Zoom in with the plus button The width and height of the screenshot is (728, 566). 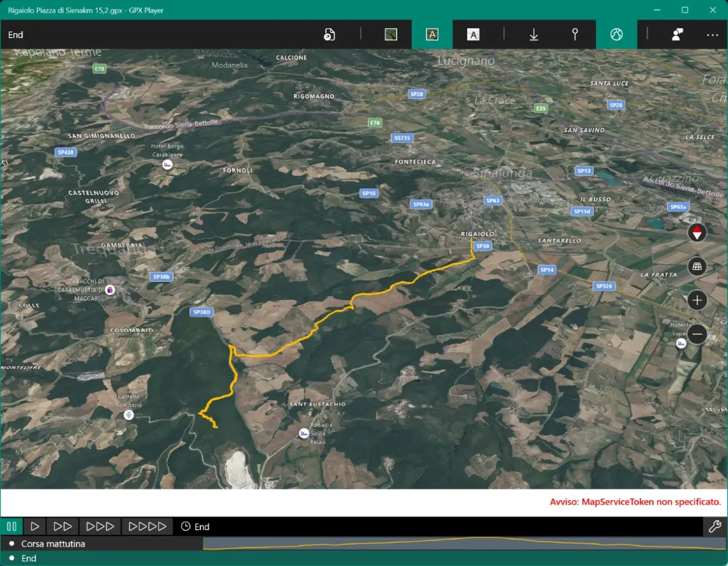click(x=697, y=300)
